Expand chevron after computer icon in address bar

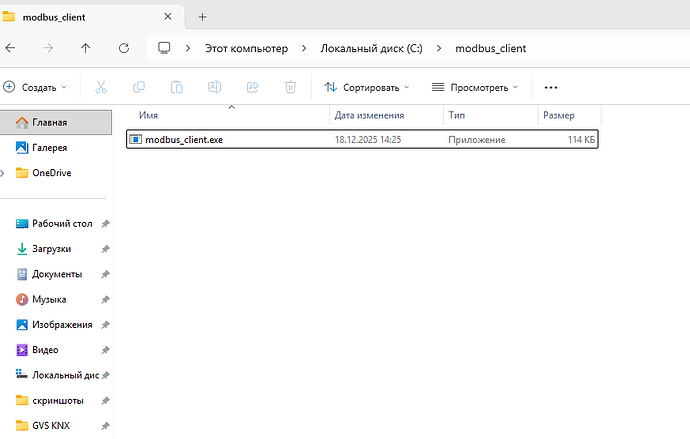(x=188, y=48)
